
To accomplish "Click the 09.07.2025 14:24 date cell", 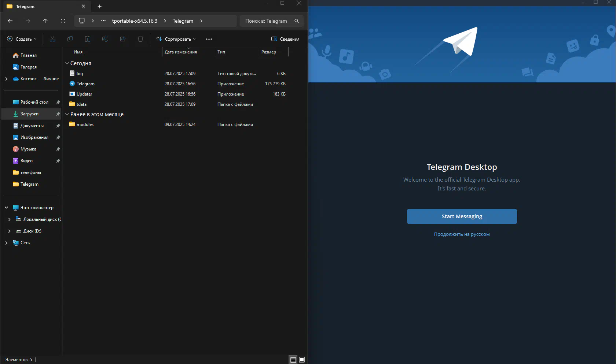I will point(180,125).
